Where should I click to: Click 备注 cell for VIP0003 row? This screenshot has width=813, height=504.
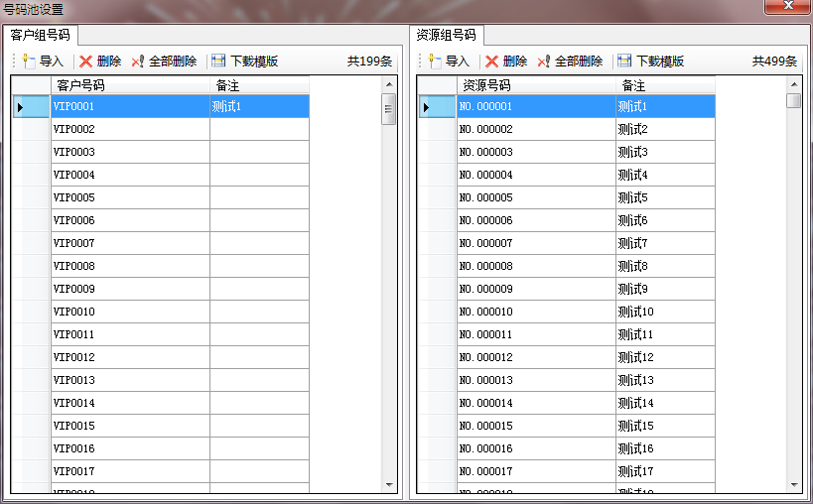(x=259, y=152)
